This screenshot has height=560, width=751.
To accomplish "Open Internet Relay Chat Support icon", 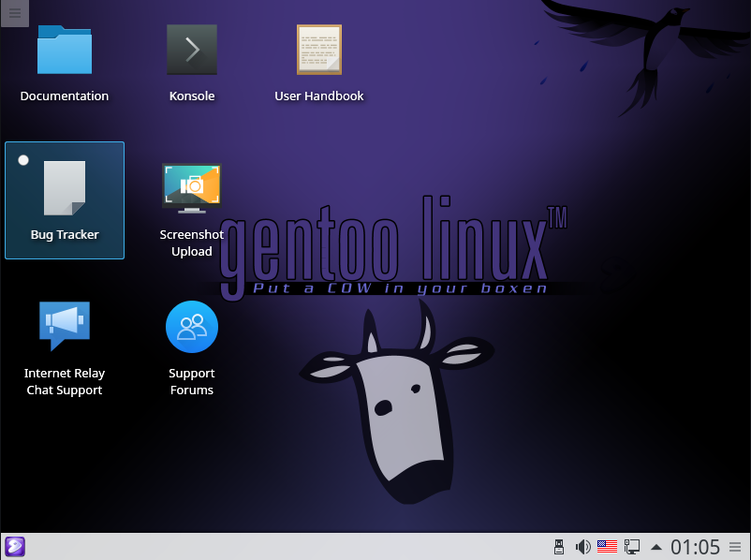I will coord(65,327).
